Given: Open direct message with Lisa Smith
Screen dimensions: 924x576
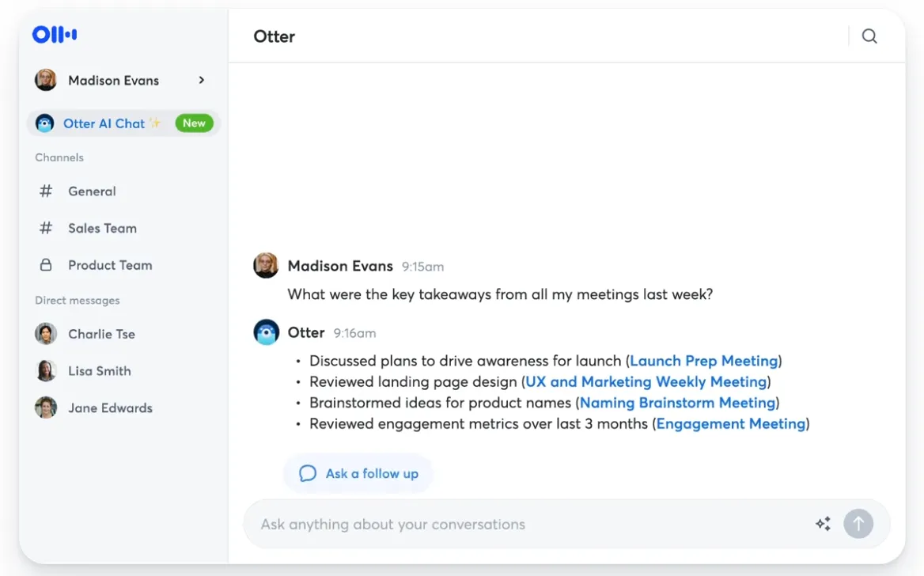Looking at the screenshot, I should tap(99, 371).
